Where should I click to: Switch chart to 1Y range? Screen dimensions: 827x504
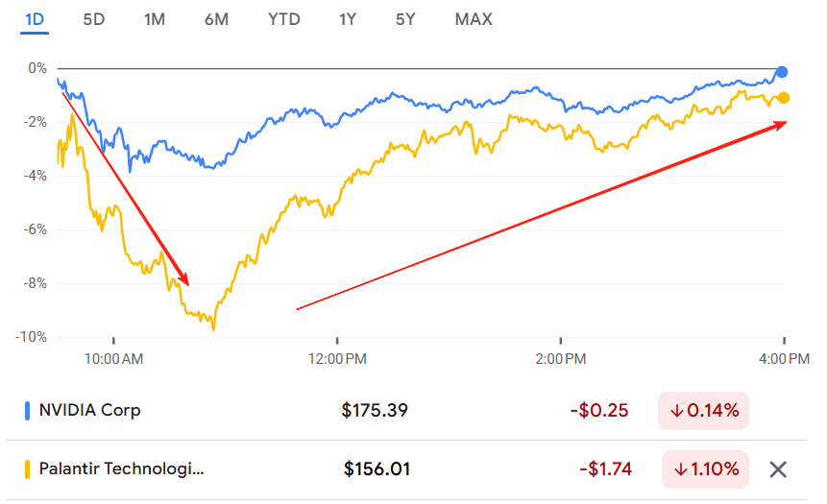(348, 20)
